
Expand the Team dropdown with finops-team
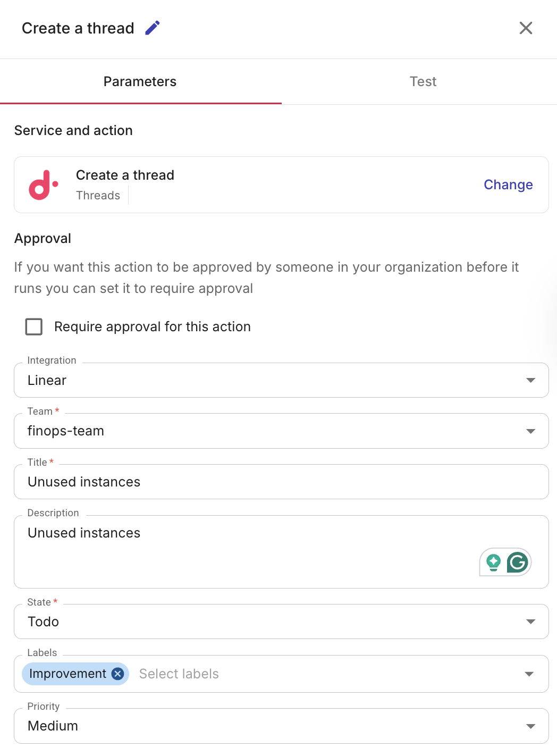pyautogui.click(x=281, y=431)
